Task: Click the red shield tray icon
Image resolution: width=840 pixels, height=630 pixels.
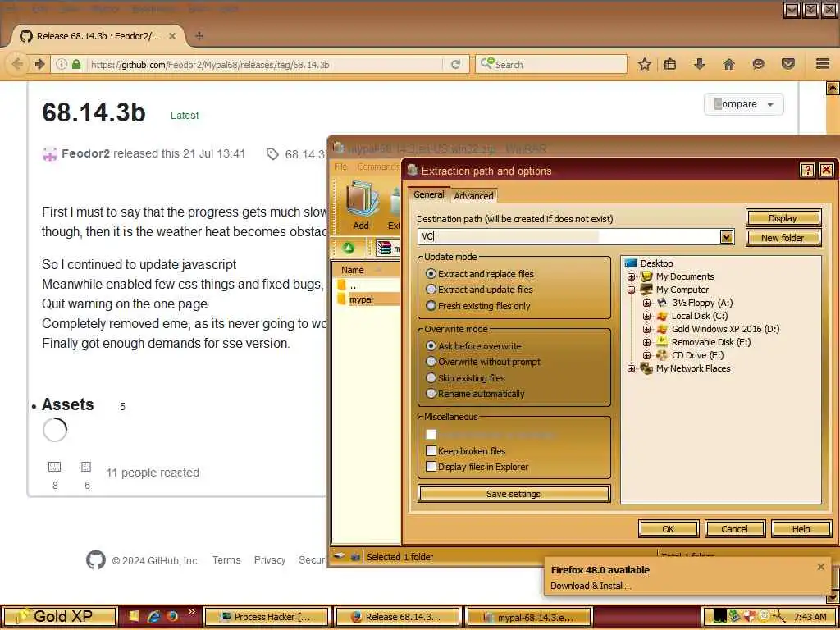Action: coord(750,617)
